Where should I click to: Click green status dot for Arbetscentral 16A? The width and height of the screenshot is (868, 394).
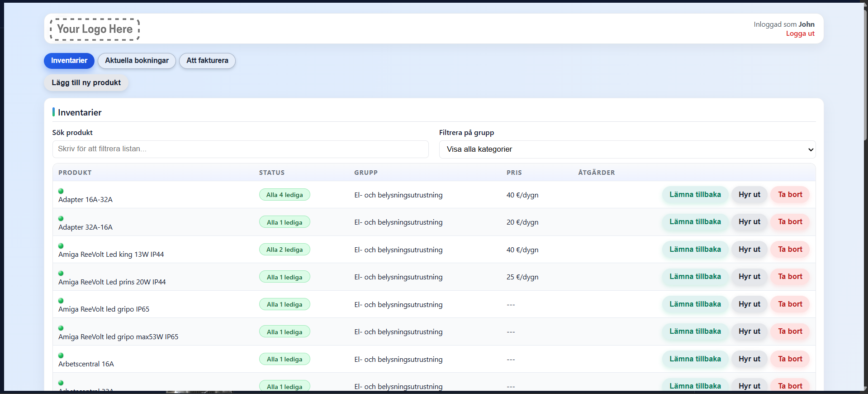click(x=61, y=356)
